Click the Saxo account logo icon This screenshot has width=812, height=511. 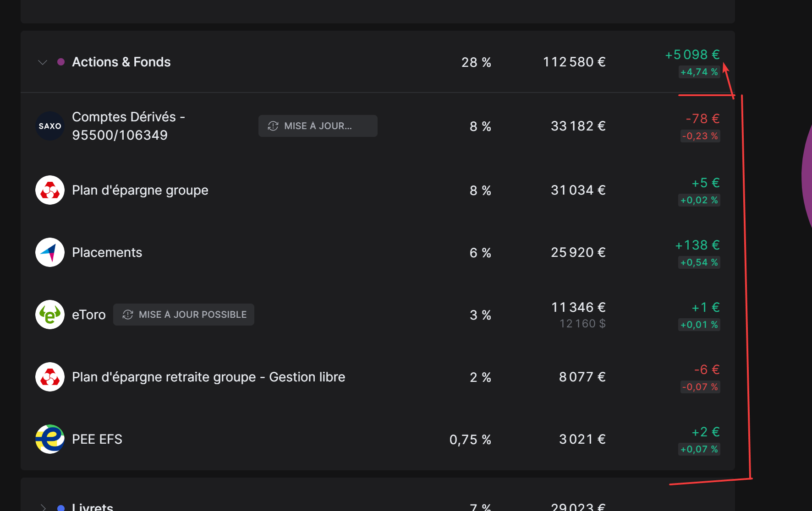[50, 126]
